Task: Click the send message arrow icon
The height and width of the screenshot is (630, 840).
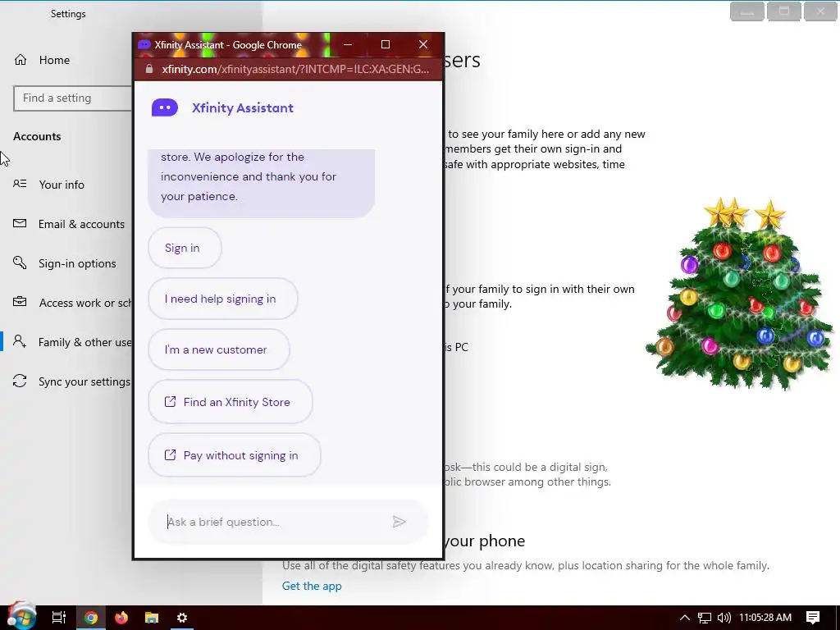Action: pos(399,522)
